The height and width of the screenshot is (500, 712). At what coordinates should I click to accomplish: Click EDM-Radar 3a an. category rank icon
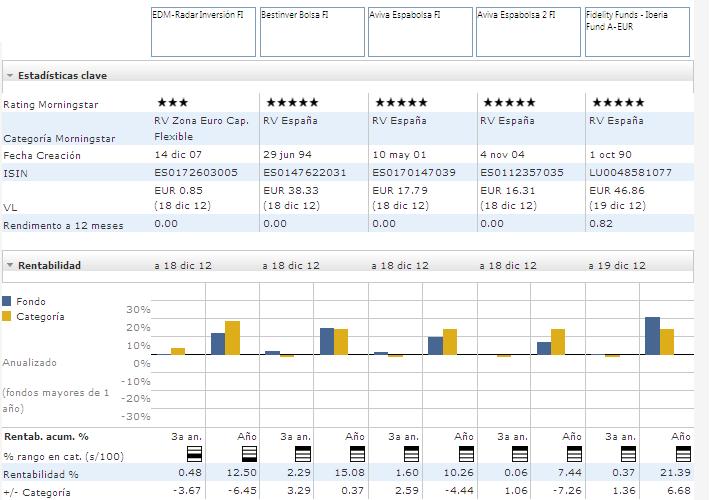click(194, 454)
